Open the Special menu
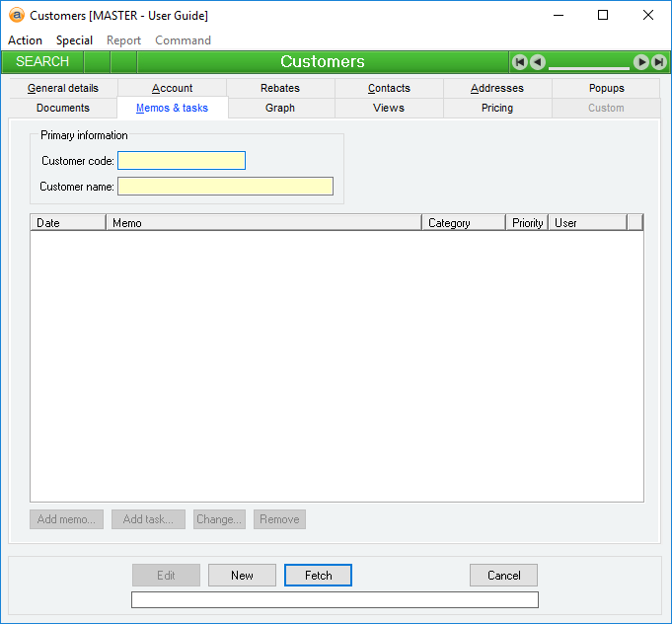 tap(74, 40)
